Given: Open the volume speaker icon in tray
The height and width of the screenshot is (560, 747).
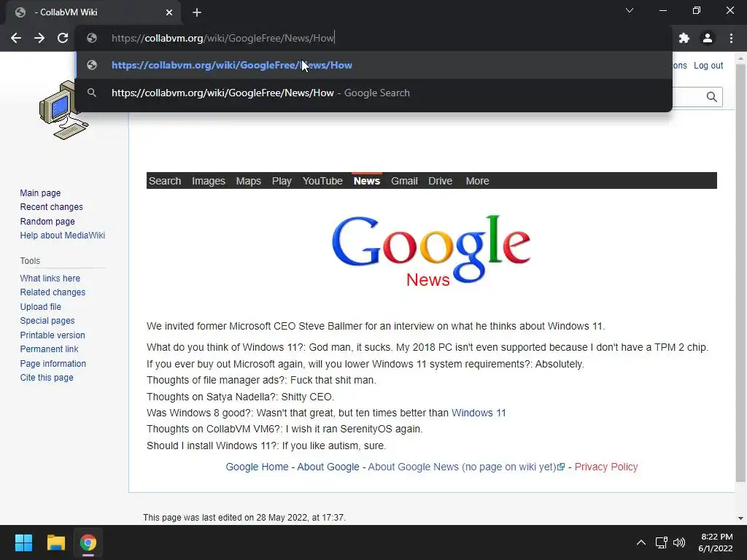Looking at the screenshot, I should click(x=679, y=542).
